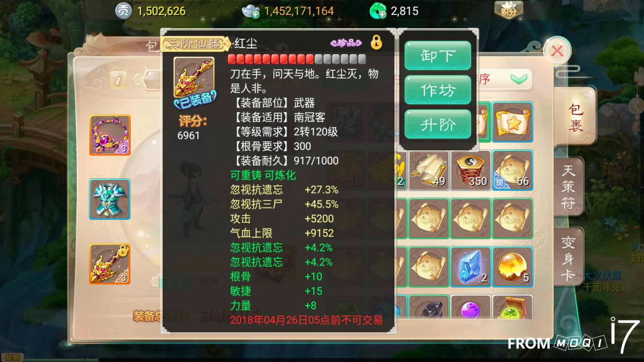Open the 积分 points badge
644x362 pixels.
point(508,10)
